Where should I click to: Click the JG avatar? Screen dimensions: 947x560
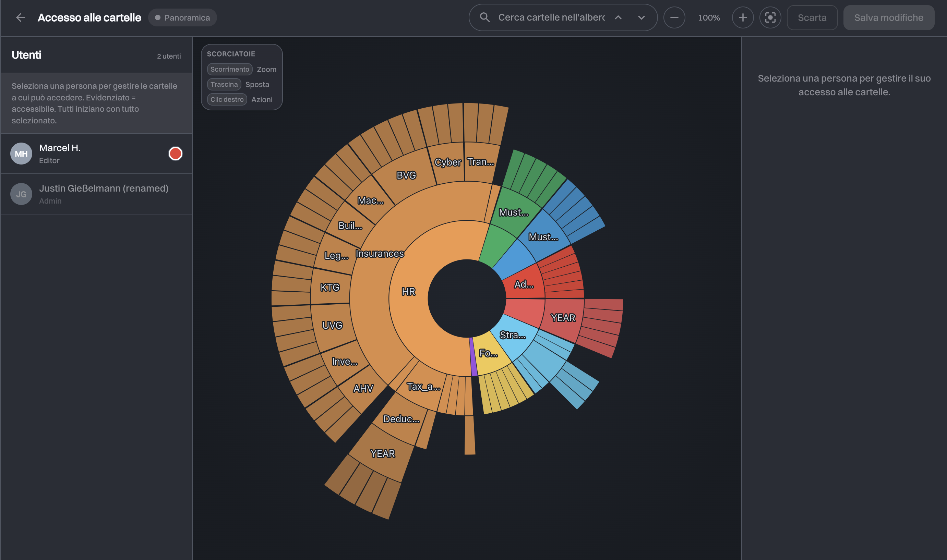pyautogui.click(x=21, y=194)
